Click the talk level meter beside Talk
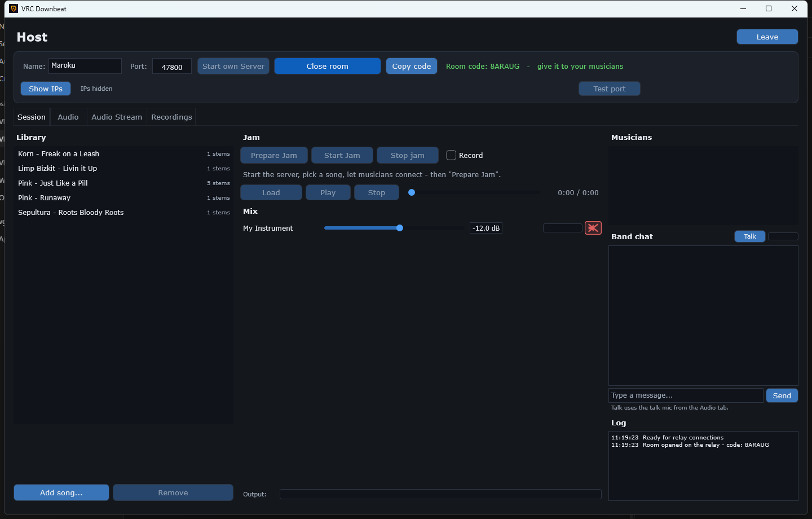 783,236
